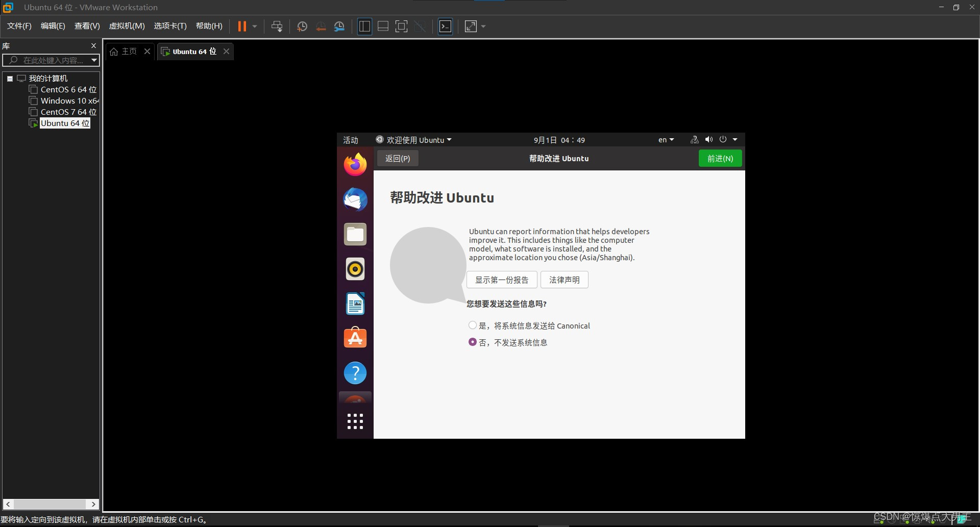980x527 pixels.
Task: Open the 虚拟机(M) menu
Action: 127,26
